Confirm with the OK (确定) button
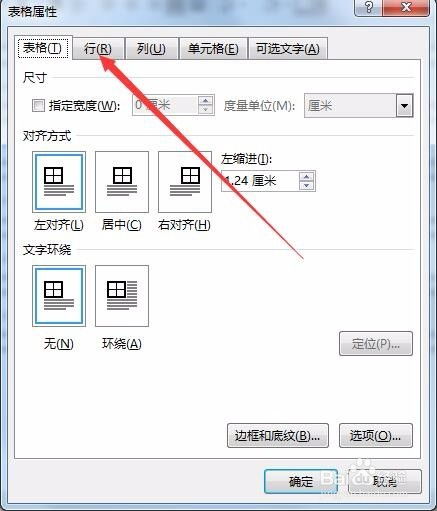Image resolution: width=437 pixels, height=511 pixels. [x=301, y=482]
